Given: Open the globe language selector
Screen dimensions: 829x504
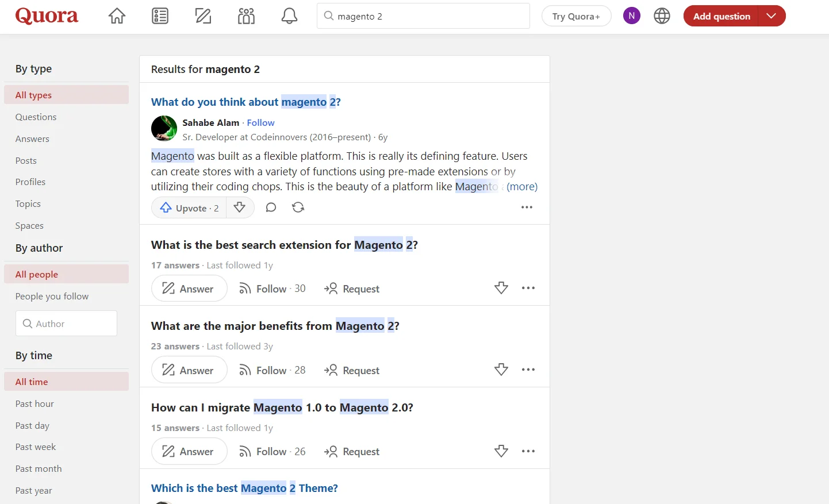Looking at the screenshot, I should pyautogui.click(x=662, y=16).
